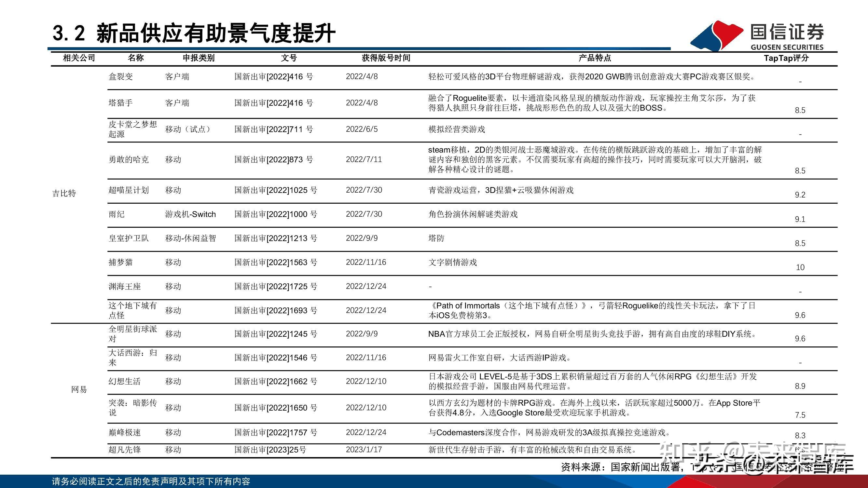The height and width of the screenshot is (488, 868).
Task: Click date cell 2022/6/5
Action: (x=362, y=129)
